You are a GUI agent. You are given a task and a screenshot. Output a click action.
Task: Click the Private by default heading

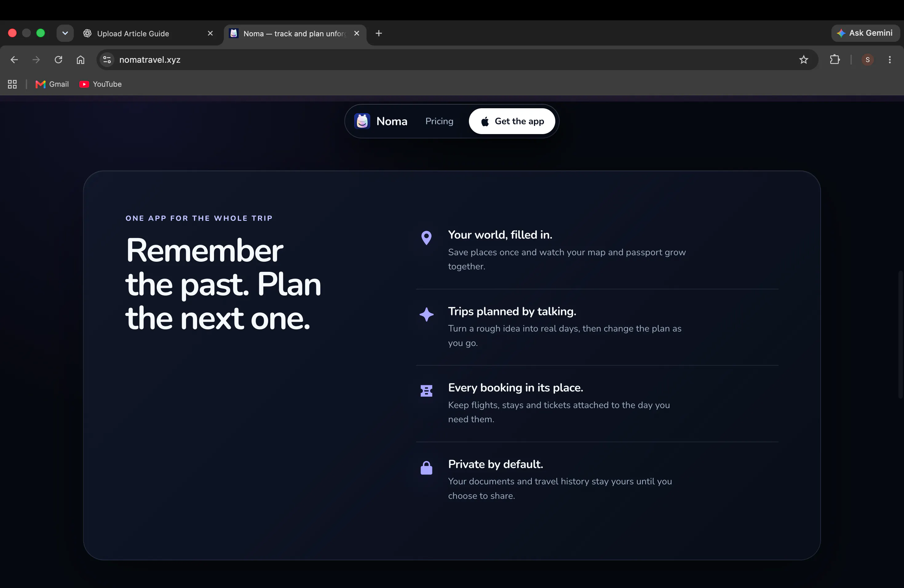(x=495, y=464)
